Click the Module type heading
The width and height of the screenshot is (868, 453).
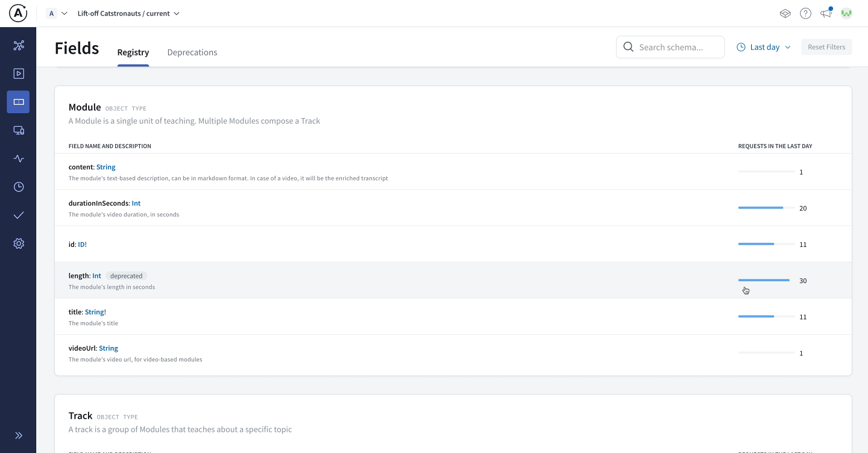(84, 107)
